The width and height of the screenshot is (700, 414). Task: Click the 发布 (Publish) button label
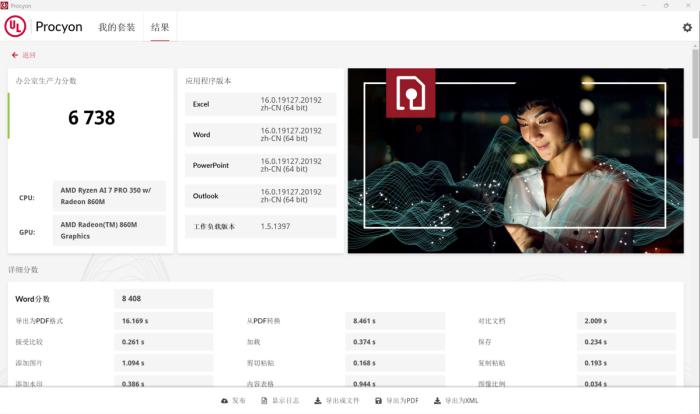[x=239, y=401]
